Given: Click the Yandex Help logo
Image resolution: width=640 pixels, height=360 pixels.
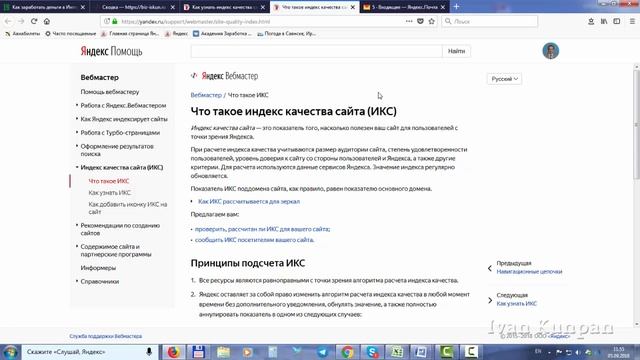Looking at the screenshot, I should tap(111, 51).
